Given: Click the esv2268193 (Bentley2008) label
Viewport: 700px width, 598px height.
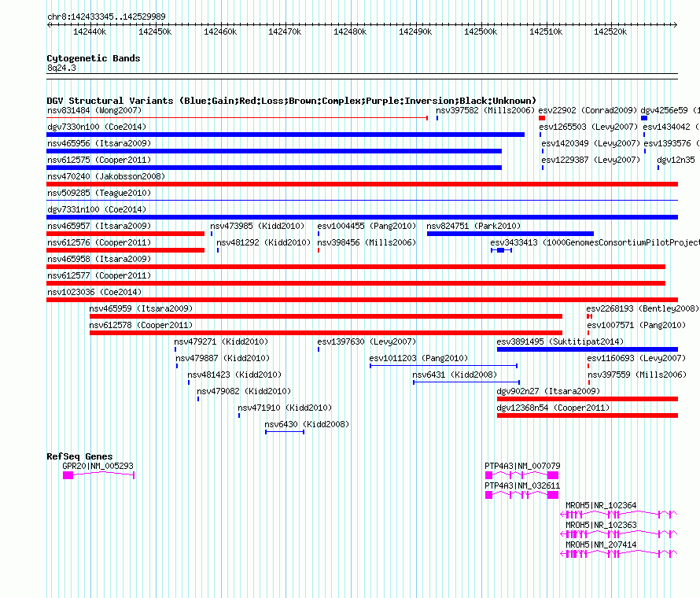Looking at the screenshot, I should point(643,308).
